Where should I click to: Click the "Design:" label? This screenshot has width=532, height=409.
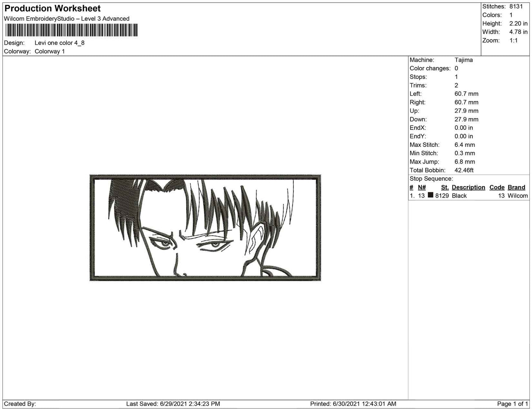coord(14,43)
